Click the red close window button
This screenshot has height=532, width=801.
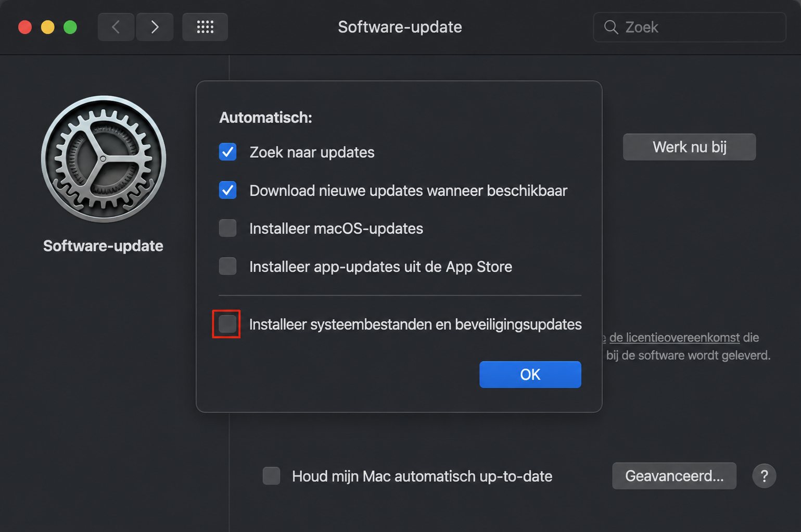pos(25,27)
